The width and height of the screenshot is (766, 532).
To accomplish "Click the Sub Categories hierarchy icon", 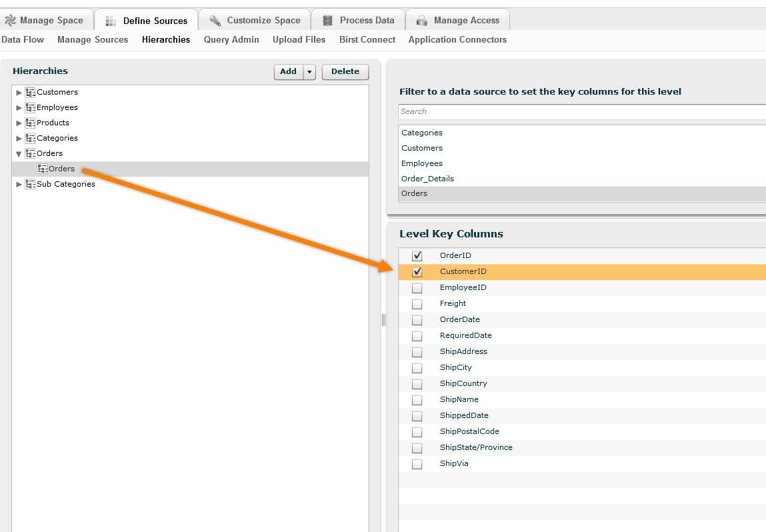I will pos(30,184).
